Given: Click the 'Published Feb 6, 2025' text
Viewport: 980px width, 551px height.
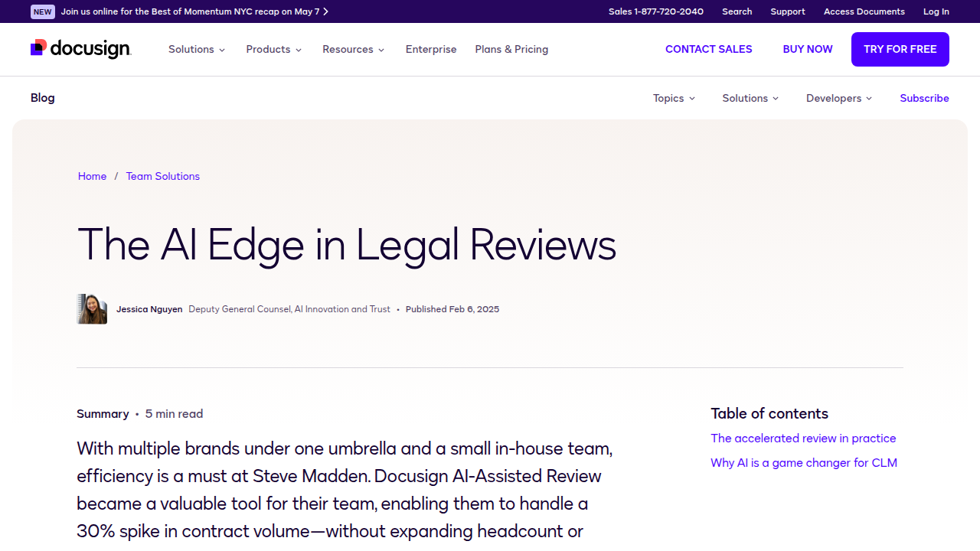Looking at the screenshot, I should point(452,309).
